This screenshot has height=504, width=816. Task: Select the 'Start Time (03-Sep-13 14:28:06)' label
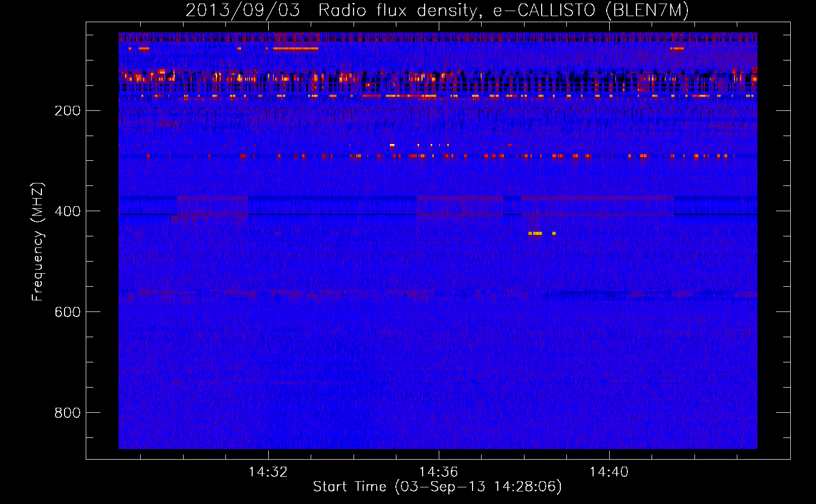tap(437, 487)
